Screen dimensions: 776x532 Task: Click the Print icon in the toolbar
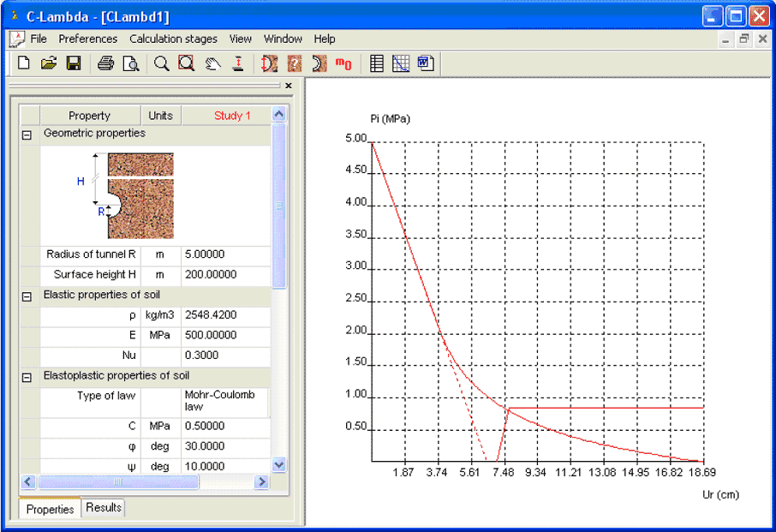click(105, 63)
